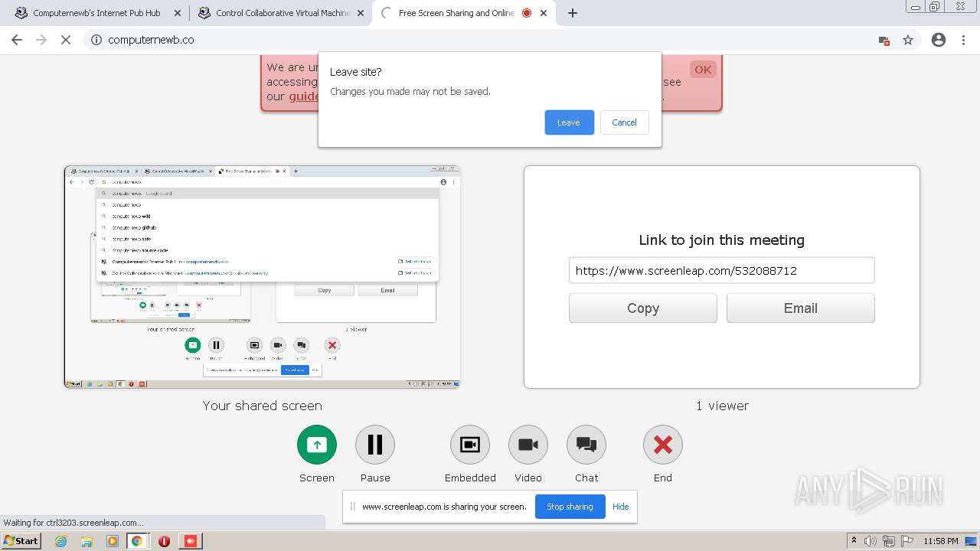The image size is (980, 551).
Task: Go forward with the browser arrow
Action: pyautogui.click(x=41, y=40)
